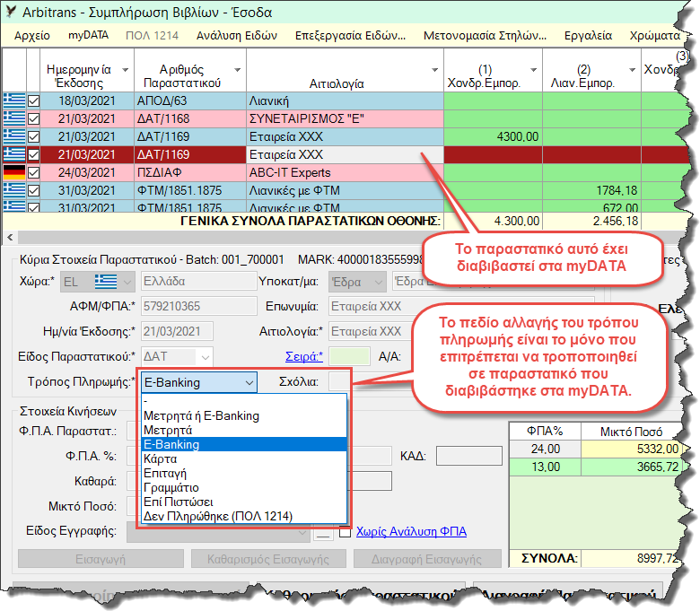Image resolution: width=700 pixels, height=611 pixels.
Task: Toggle checkbox for ΔΑΤ/1168 row
Action: (x=33, y=118)
